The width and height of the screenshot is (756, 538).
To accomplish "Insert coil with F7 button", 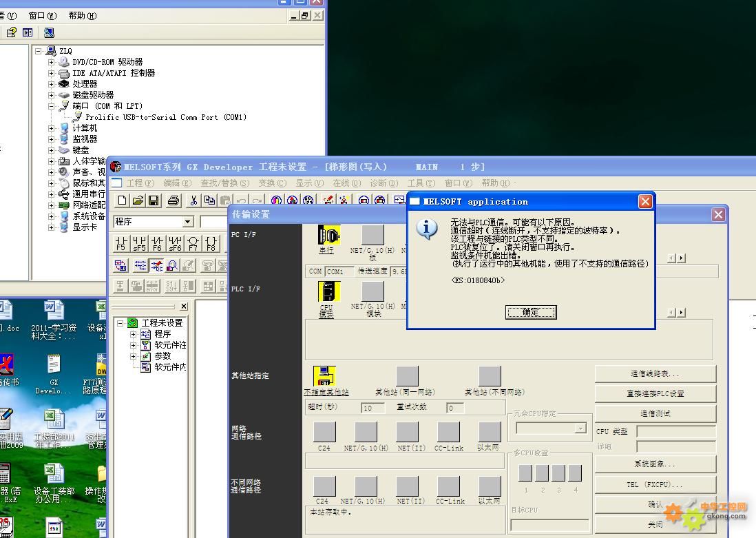I will coord(193,243).
